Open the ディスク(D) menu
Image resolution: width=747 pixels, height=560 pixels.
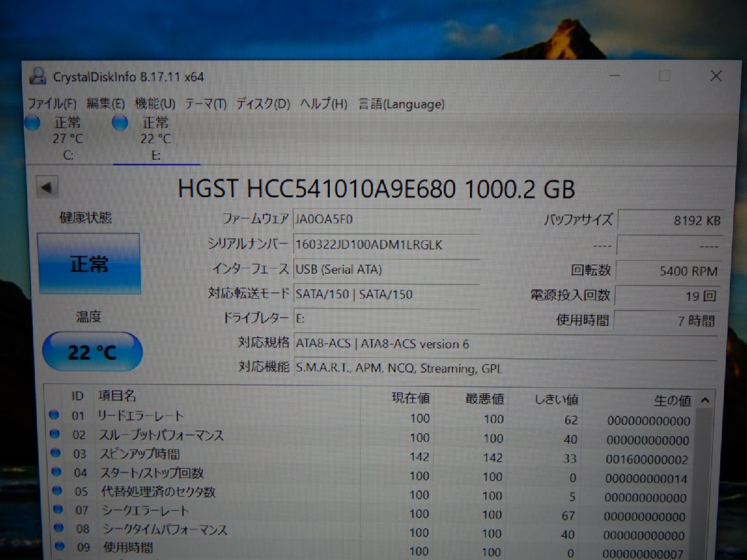[263, 104]
